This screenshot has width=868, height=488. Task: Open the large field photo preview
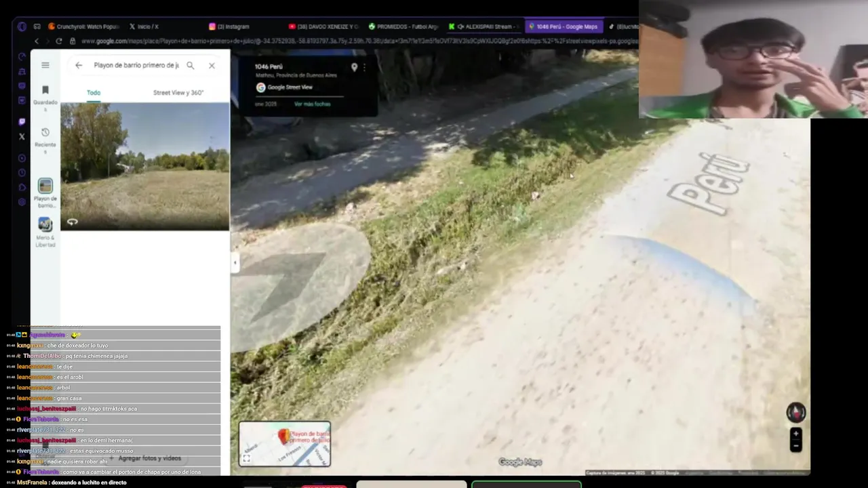click(x=145, y=167)
